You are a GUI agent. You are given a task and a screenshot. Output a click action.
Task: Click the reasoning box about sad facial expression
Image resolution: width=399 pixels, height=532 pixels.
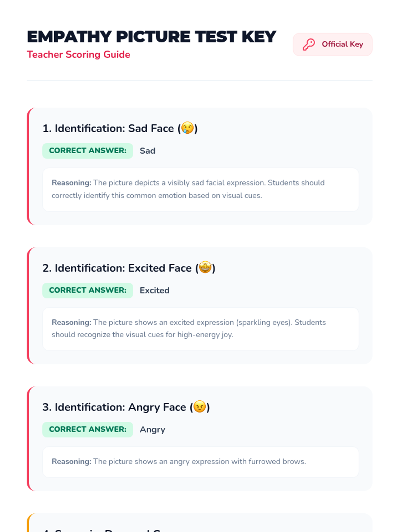point(201,190)
